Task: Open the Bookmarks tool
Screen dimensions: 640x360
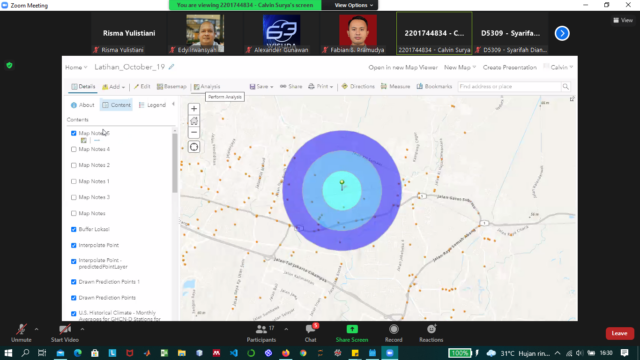Action: (434, 87)
